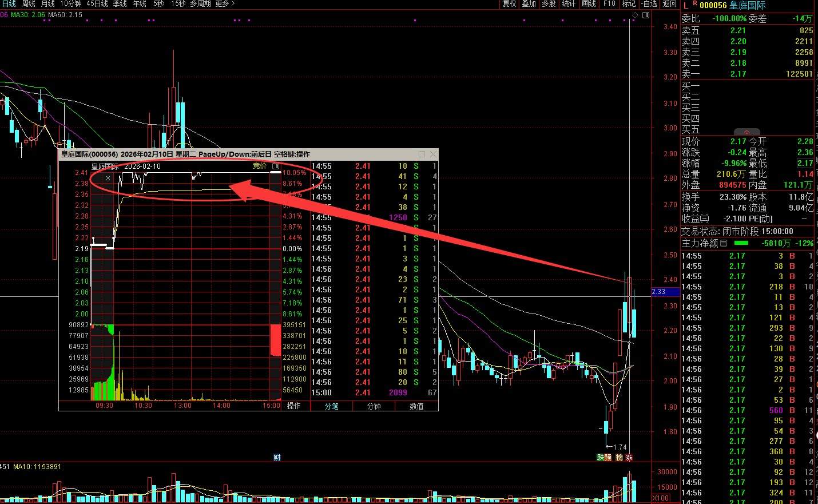The width and height of the screenshot is (818, 504).
Task: Click the 委比 -100.00% value
Action: (729, 18)
